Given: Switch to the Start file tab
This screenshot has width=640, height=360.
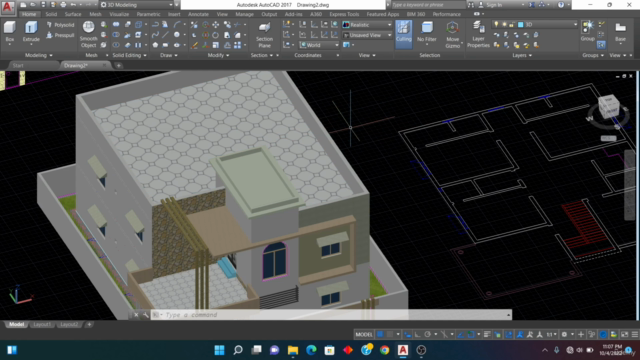Looking at the screenshot, I should point(18,65).
